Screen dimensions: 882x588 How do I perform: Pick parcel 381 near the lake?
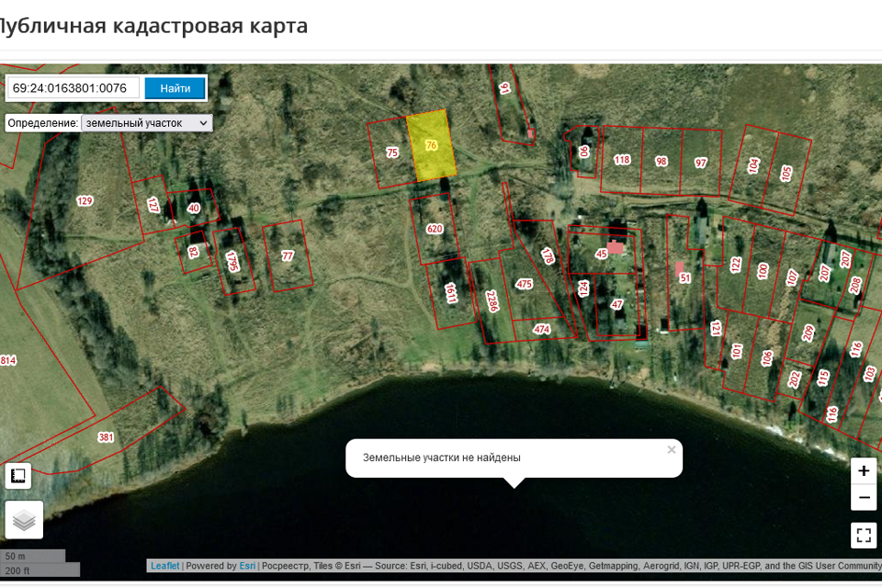click(x=106, y=437)
